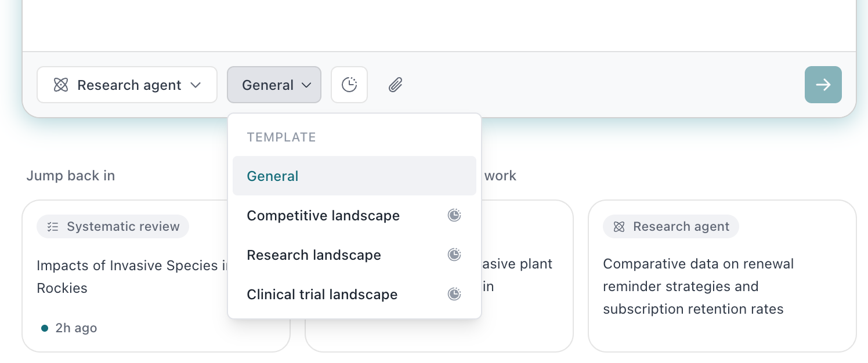Choose Competitive landscape template

coord(323,216)
